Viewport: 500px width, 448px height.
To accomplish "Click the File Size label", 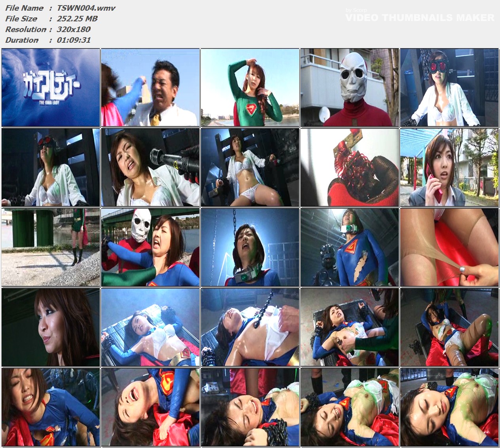I will 21,19.
